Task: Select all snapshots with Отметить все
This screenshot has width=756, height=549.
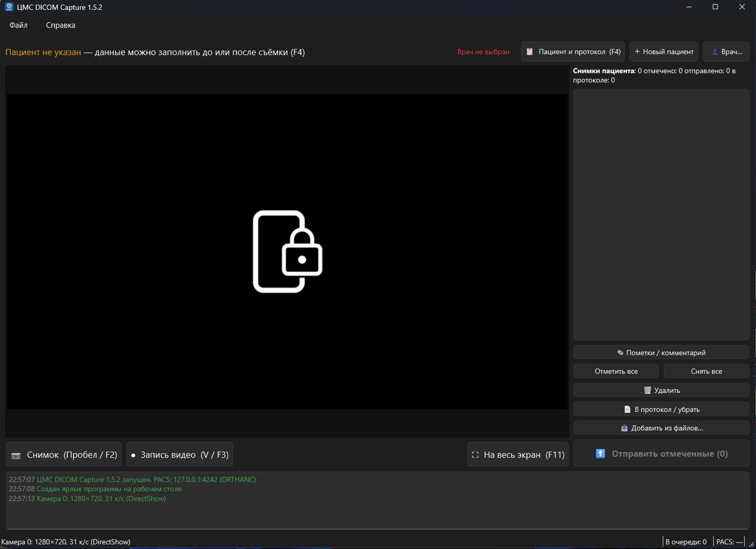Action: (x=616, y=371)
